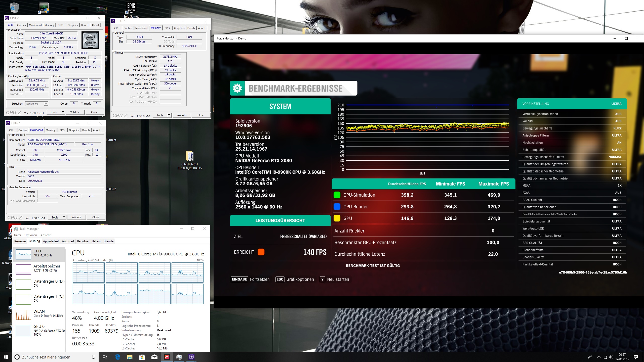Switch to the Prozesse tab in Task-Manager
The width and height of the screenshot is (644, 362).
pyautogui.click(x=20, y=241)
